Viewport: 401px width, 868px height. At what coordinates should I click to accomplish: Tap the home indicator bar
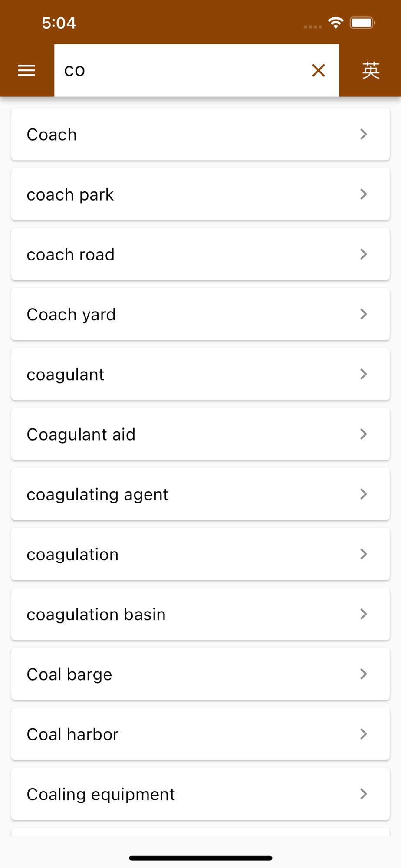pyautogui.click(x=200, y=858)
